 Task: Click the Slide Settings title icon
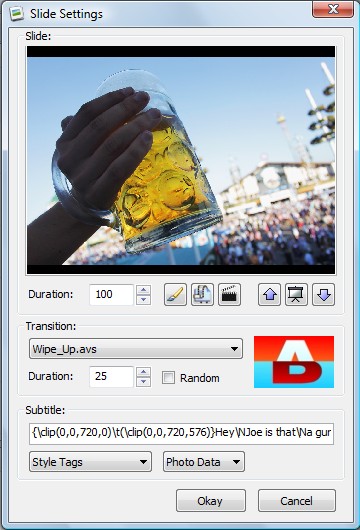pos(16,14)
